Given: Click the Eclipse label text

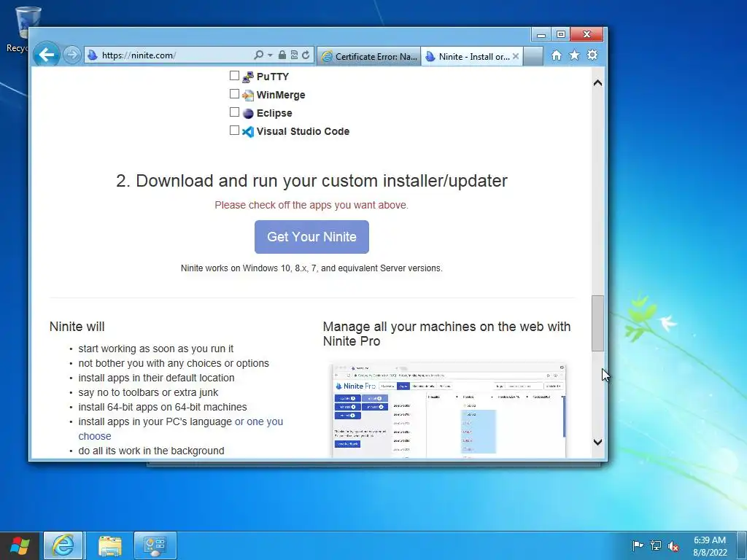Looking at the screenshot, I should pyautogui.click(x=274, y=113).
